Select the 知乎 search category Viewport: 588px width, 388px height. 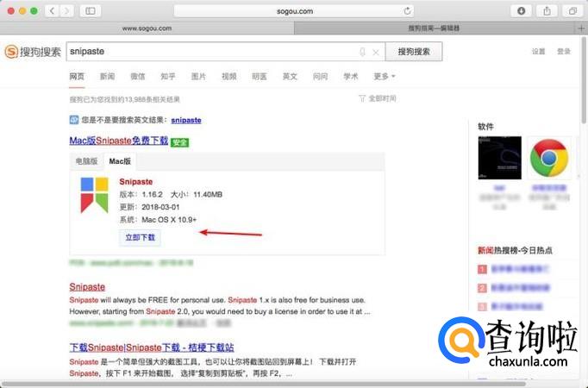(x=168, y=77)
